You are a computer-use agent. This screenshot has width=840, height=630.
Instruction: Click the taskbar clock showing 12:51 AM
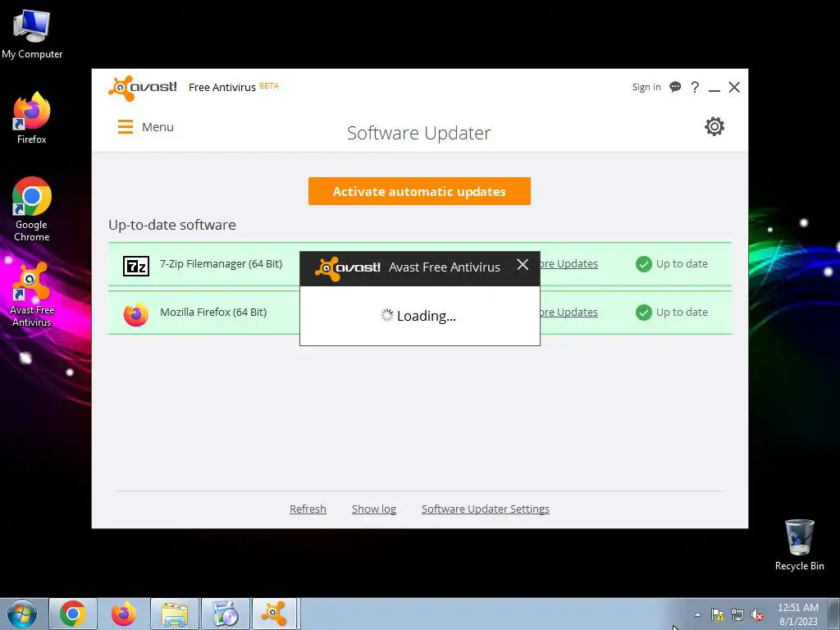[797, 614]
